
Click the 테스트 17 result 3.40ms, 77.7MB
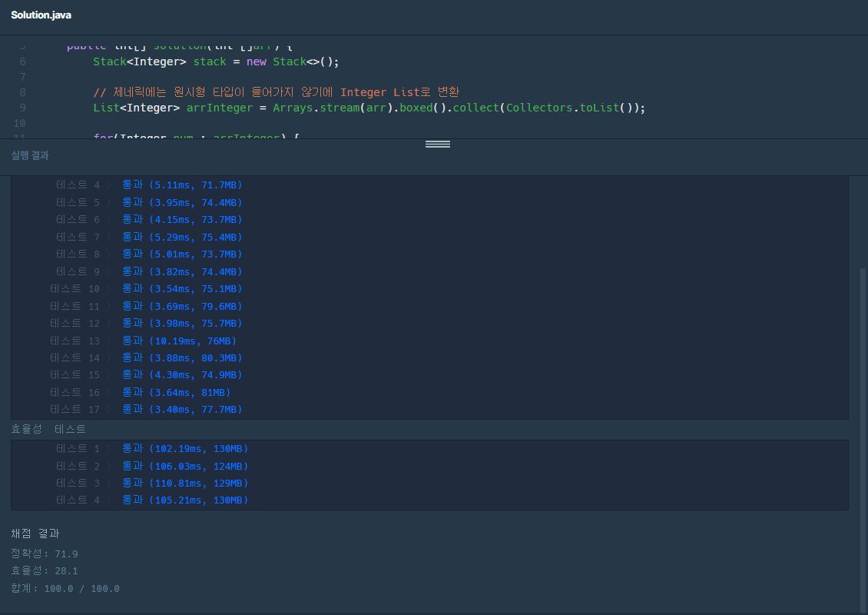182,409
